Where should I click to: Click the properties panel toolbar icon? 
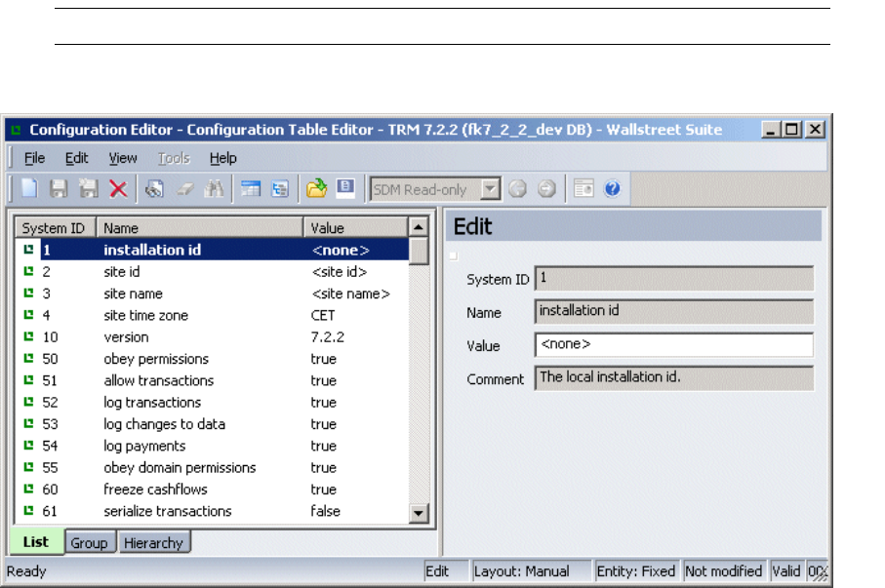tap(583, 188)
